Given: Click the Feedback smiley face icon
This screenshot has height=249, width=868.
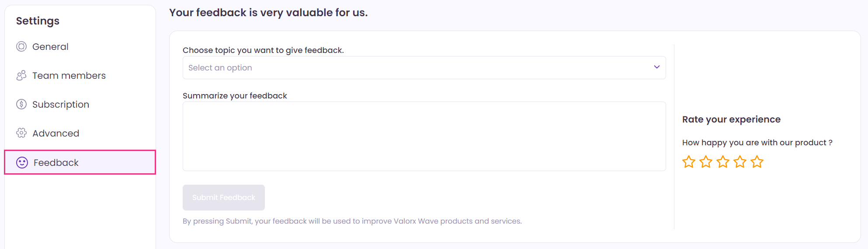Looking at the screenshot, I should coord(22,162).
